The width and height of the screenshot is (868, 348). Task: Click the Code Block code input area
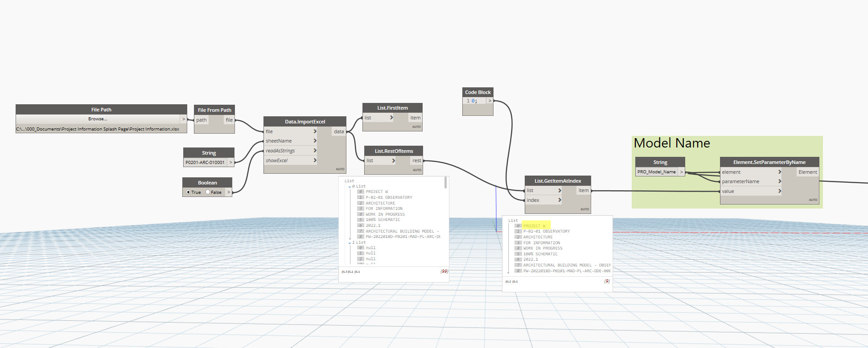(474, 101)
